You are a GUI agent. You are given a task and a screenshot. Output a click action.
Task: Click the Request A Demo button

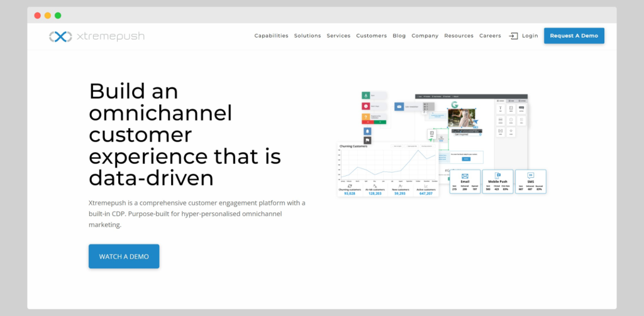pyautogui.click(x=574, y=36)
